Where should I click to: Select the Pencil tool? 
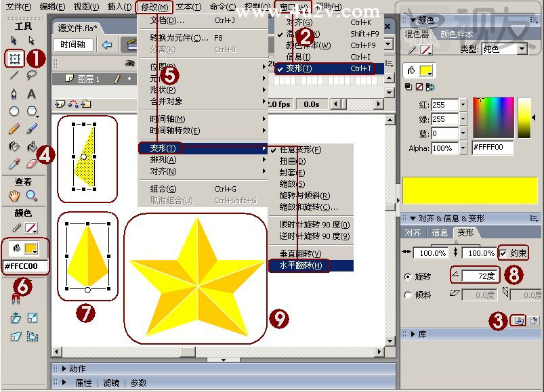(x=14, y=129)
